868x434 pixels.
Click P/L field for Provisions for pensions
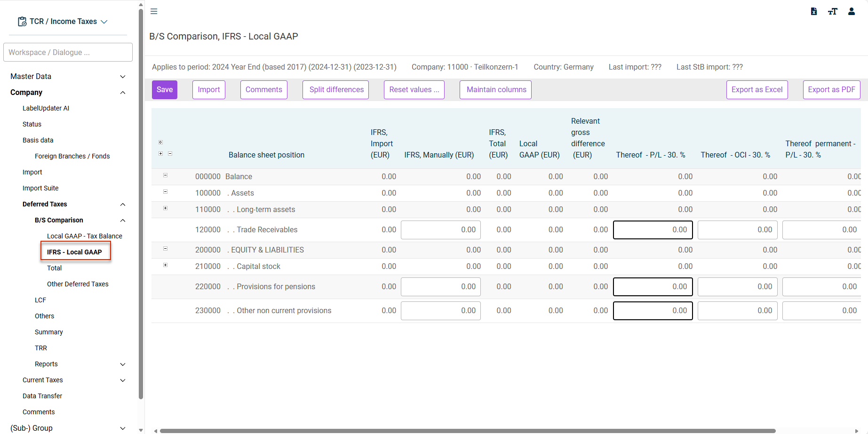(x=653, y=287)
